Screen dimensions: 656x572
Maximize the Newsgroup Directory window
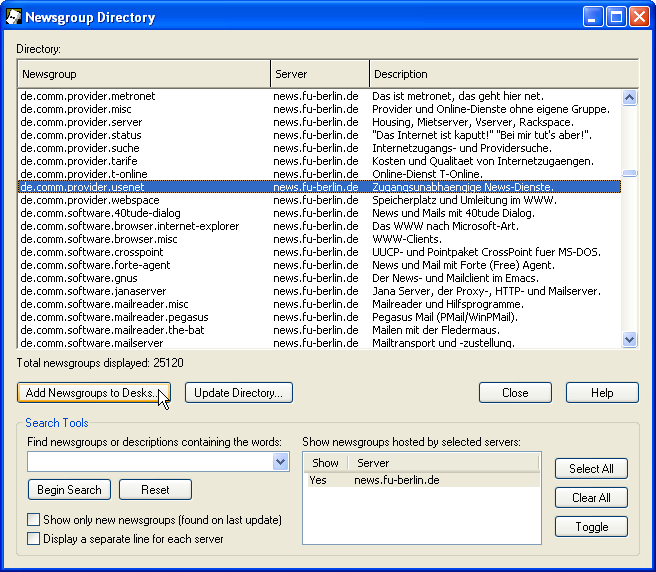[616, 17]
